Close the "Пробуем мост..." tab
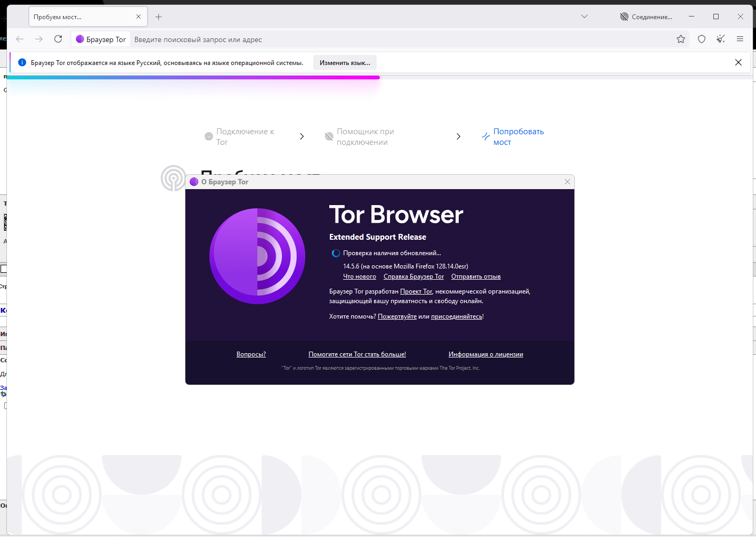The image size is (756, 537). 139,17
